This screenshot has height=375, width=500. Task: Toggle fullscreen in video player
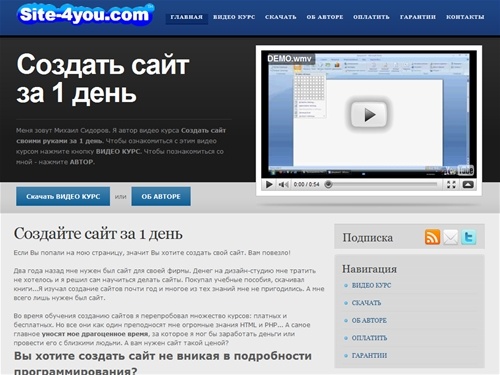tap(451, 184)
